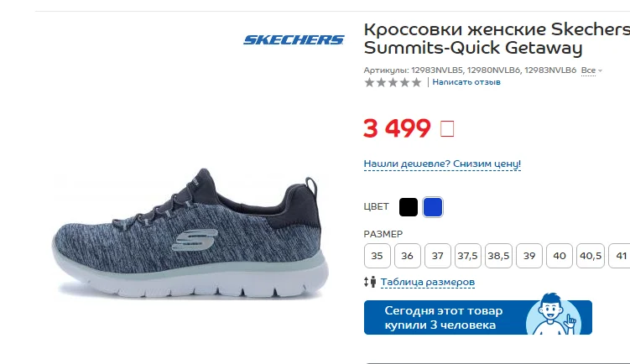Click the small arrow next to 'Все'
Screen dimensions: 630x364
601,70
